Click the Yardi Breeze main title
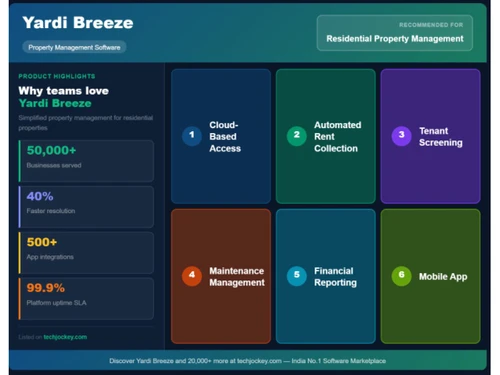 click(x=78, y=23)
